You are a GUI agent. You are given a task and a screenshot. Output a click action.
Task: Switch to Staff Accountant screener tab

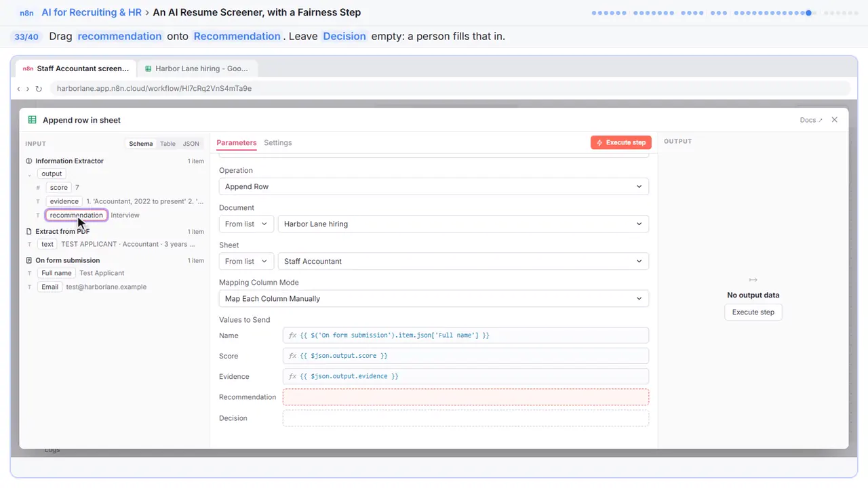pos(75,68)
